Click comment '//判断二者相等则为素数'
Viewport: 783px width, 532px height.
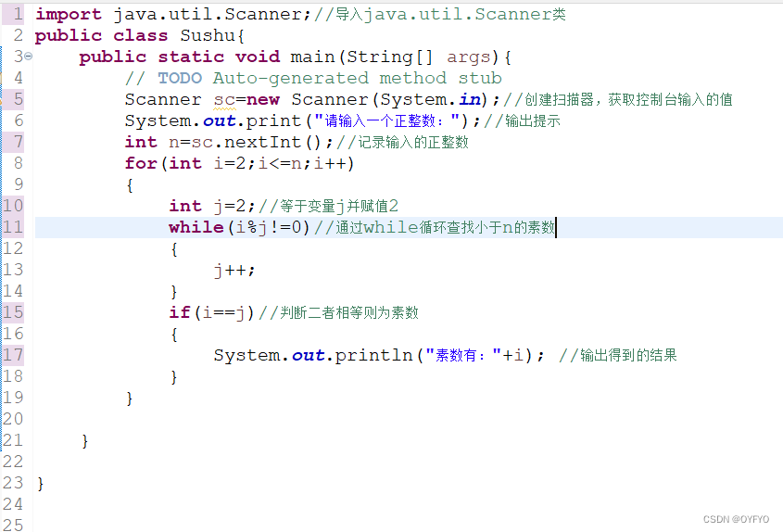pyautogui.click(x=338, y=312)
